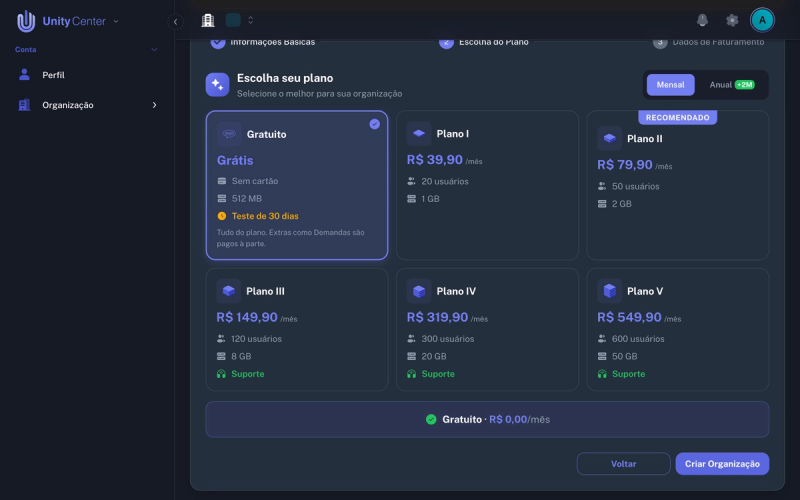The width and height of the screenshot is (800, 500).
Task: Click the Perfil person icon
Action: click(24, 75)
